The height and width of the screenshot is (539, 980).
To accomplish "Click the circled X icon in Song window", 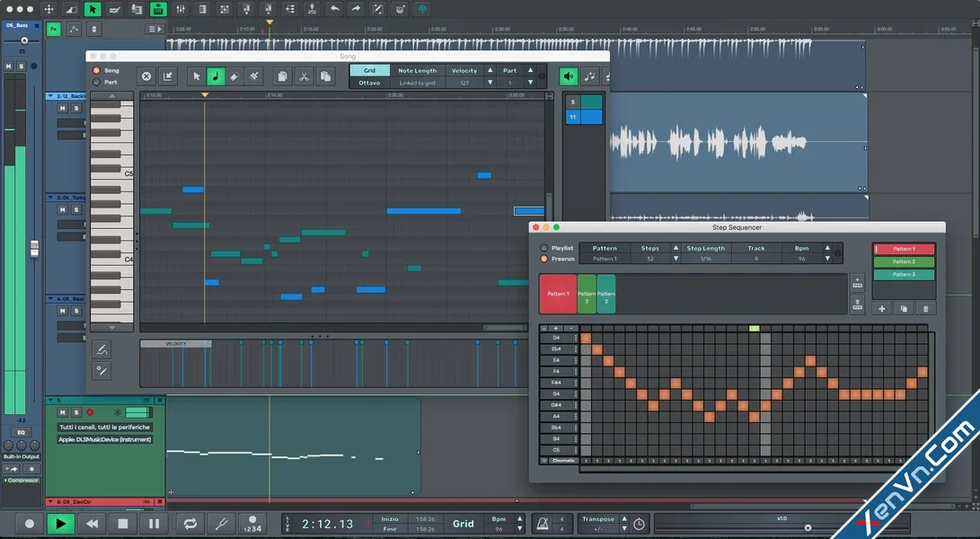I will [146, 76].
